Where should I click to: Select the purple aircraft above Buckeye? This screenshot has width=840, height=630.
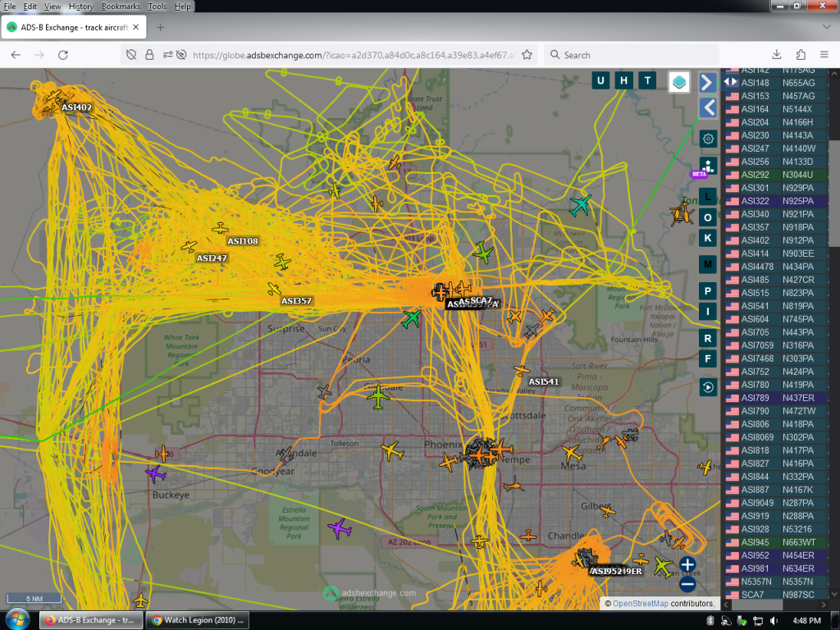click(x=155, y=473)
